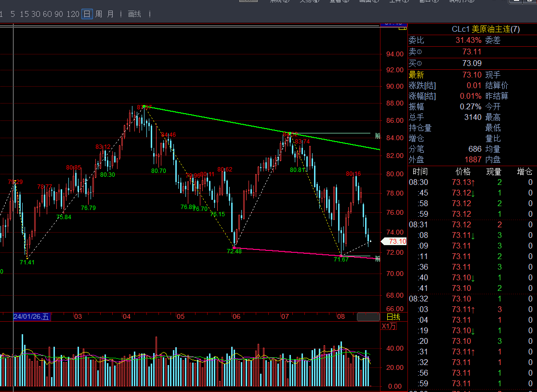Click the pink support trendline
The height and width of the screenshot is (392, 537).
click(305, 253)
